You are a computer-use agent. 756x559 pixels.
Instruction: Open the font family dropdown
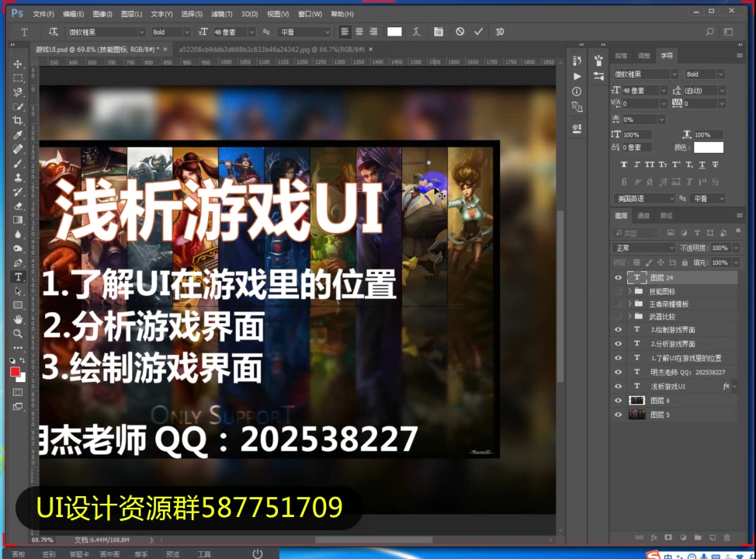point(675,75)
